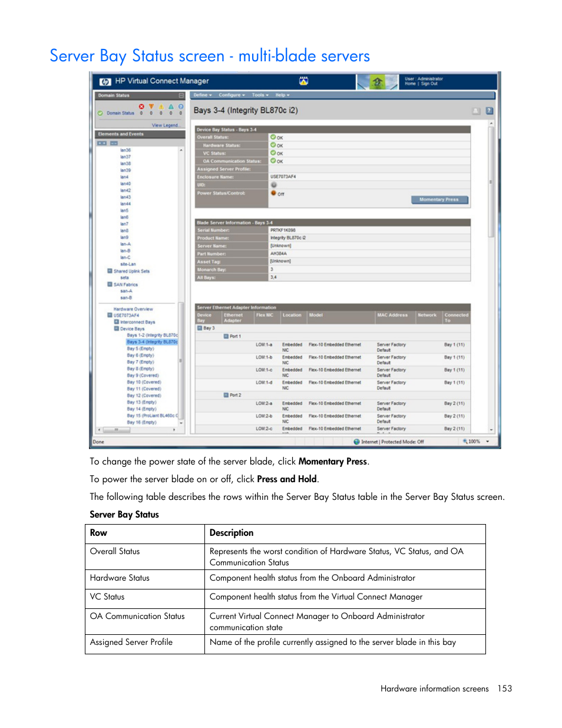562x728 pixels.
Task: Click the yellow minor warning status icon
Action: pyautogui.click(x=161, y=107)
